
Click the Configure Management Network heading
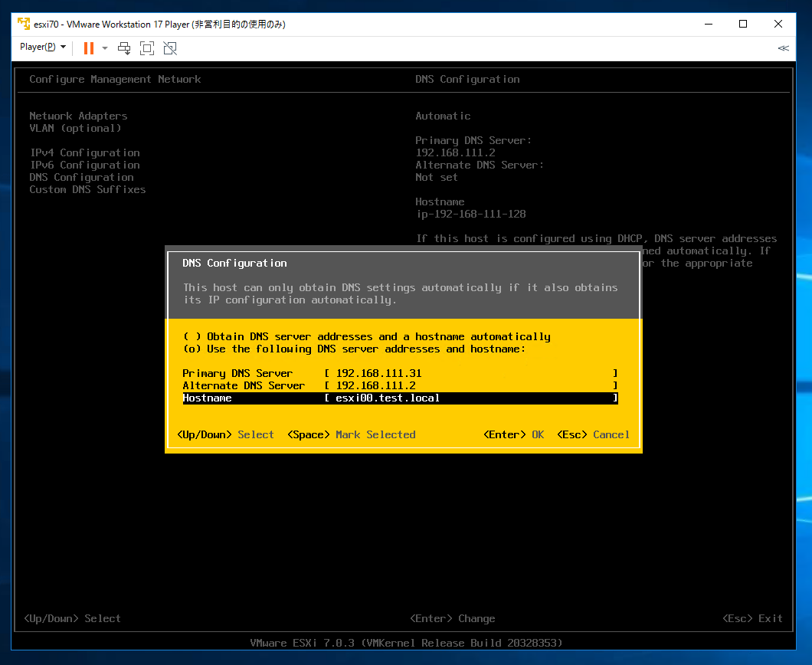tap(115, 79)
